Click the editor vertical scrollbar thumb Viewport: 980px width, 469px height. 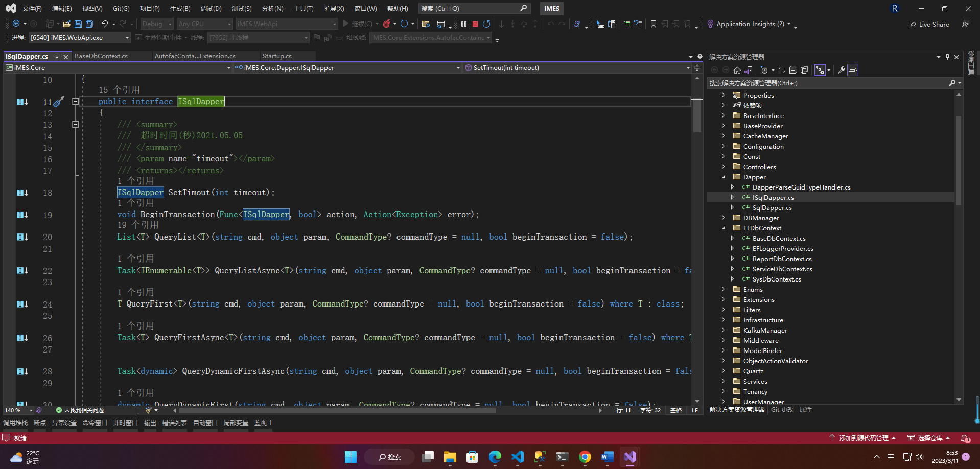(x=697, y=115)
